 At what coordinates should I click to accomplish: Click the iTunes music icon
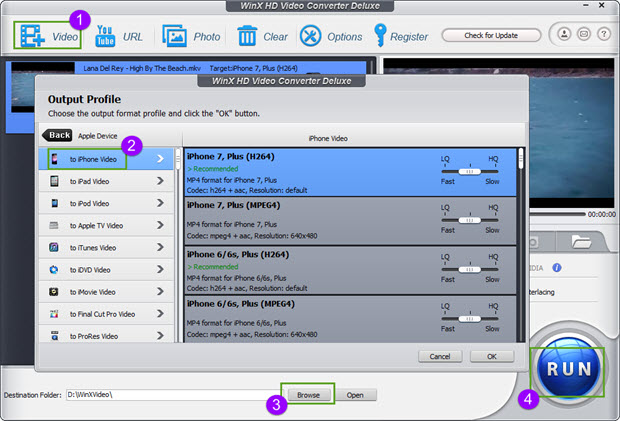54,247
